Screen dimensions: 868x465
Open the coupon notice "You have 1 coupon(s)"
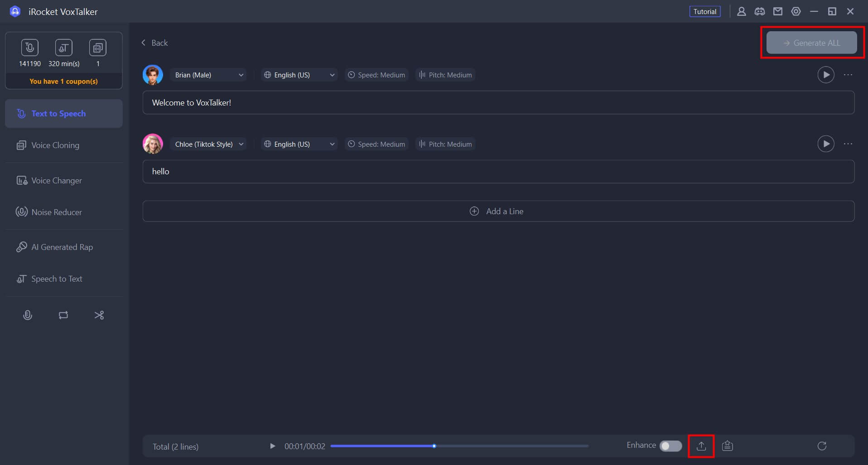pos(63,81)
